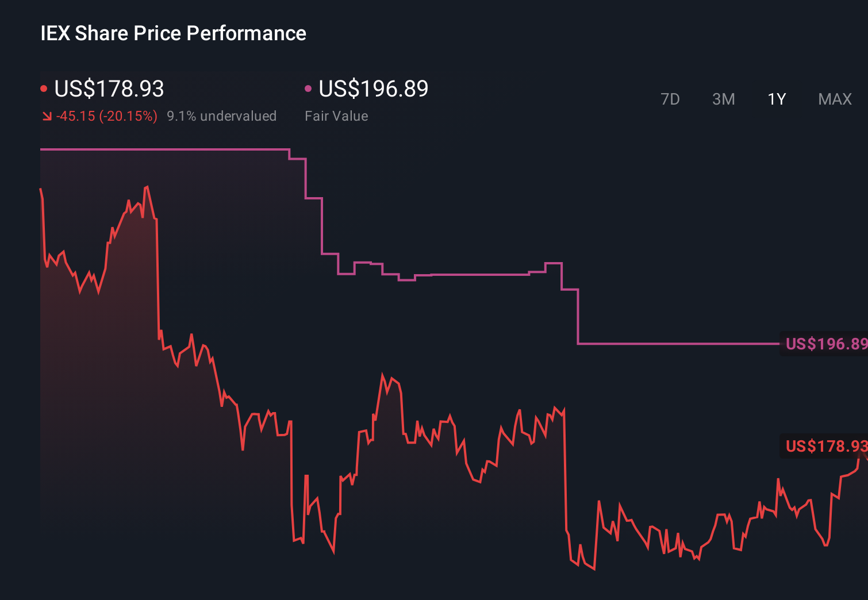The height and width of the screenshot is (600, 868).
Task: Switch to the 3M time range tab
Action: 723,99
